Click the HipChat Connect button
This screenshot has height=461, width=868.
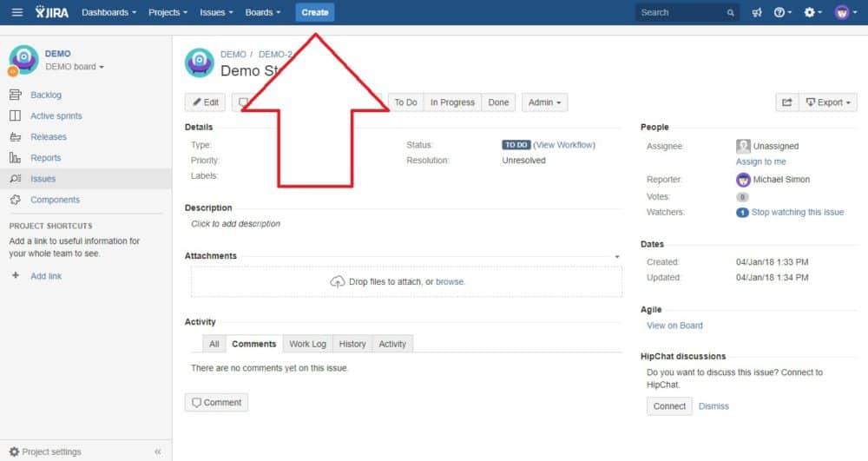tap(669, 406)
